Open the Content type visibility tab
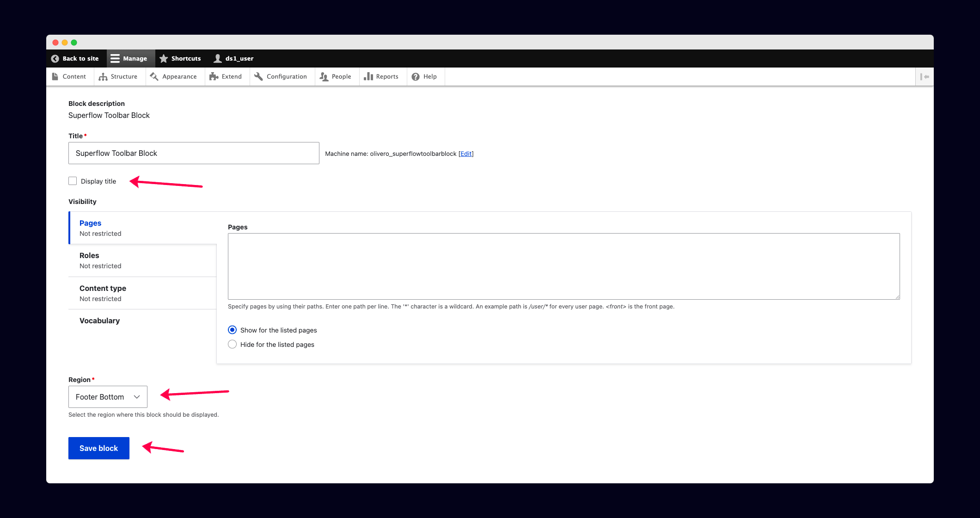Viewport: 980px width, 518px height. (x=143, y=293)
